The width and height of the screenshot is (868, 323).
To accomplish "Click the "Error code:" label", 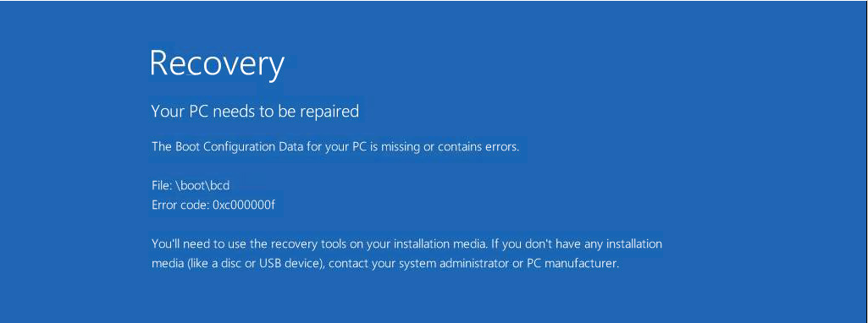I will [180, 205].
